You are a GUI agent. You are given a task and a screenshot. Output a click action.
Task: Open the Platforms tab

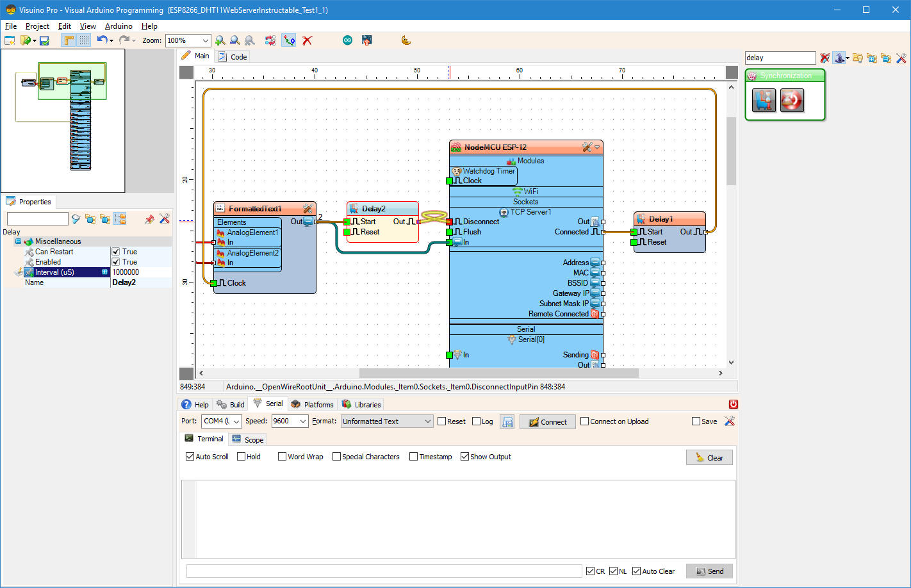click(x=313, y=405)
